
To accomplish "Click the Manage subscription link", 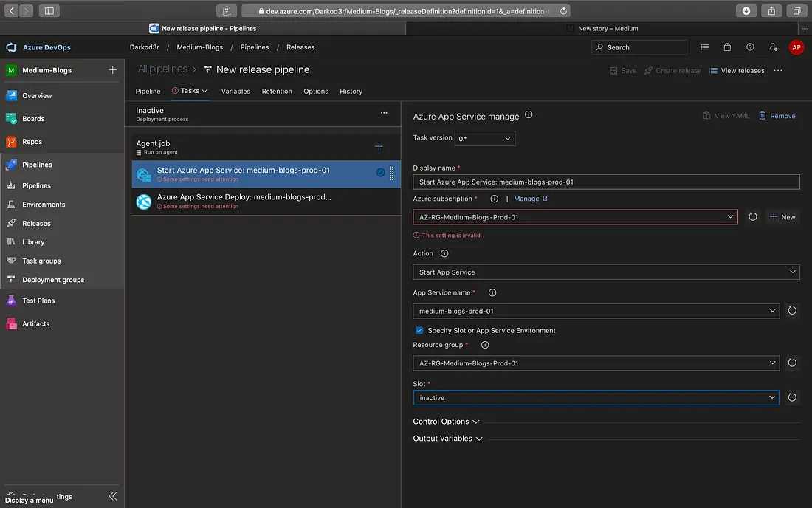I will 530,199.
